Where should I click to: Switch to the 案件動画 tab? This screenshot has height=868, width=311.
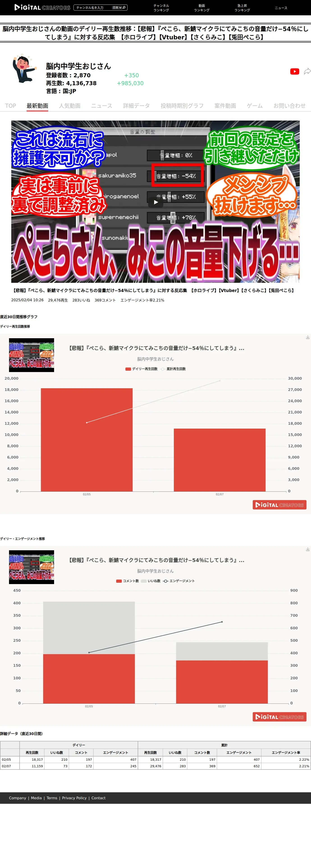point(225,106)
